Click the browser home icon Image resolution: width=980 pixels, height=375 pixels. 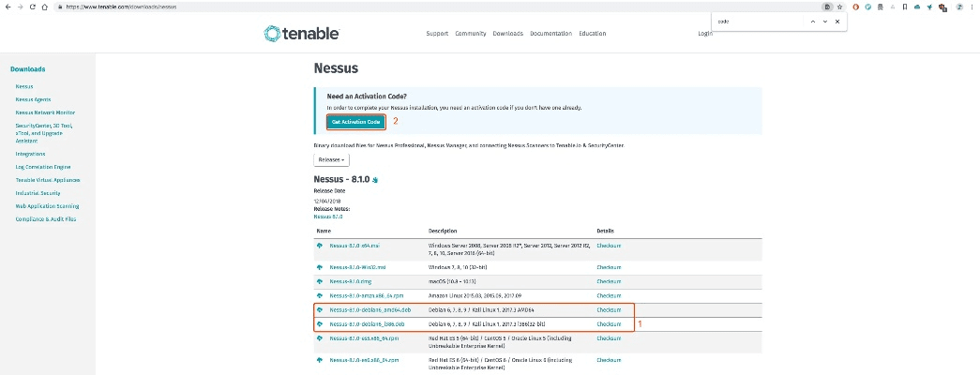point(45,7)
